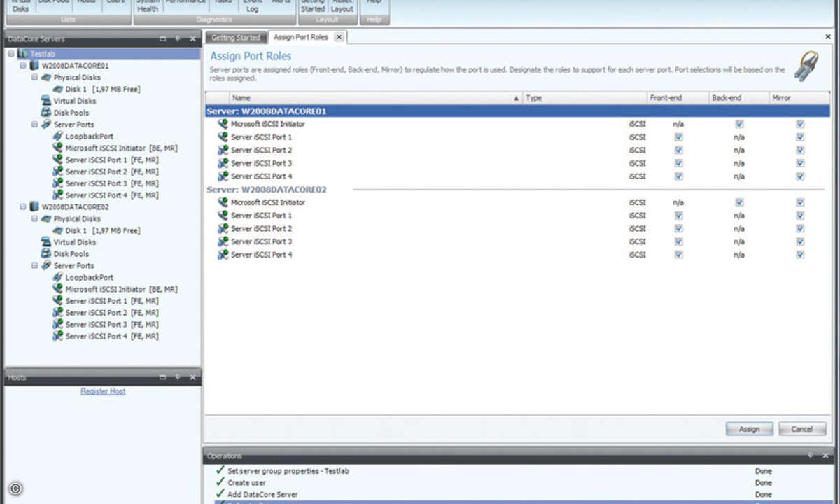Open Event Log from the ribbon
The width and height of the screenshot is (840, 504).
pyautogui.click(x=253, y=6)
